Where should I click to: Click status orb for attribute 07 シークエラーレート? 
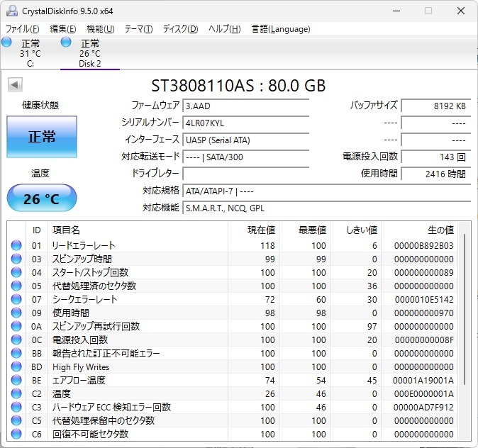click(x=16, y=299)
